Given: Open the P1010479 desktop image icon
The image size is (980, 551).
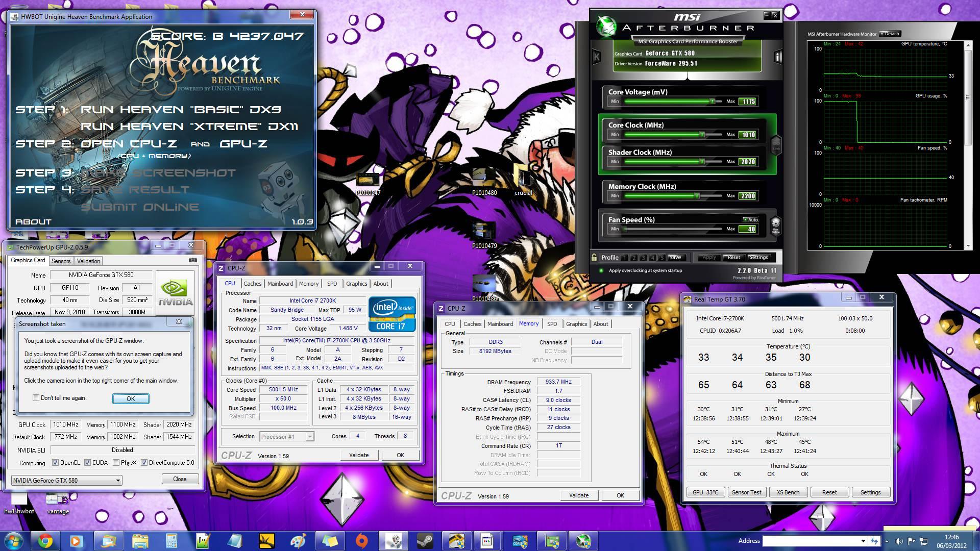Looking at the screenshot, I should (x=484, y=235).
